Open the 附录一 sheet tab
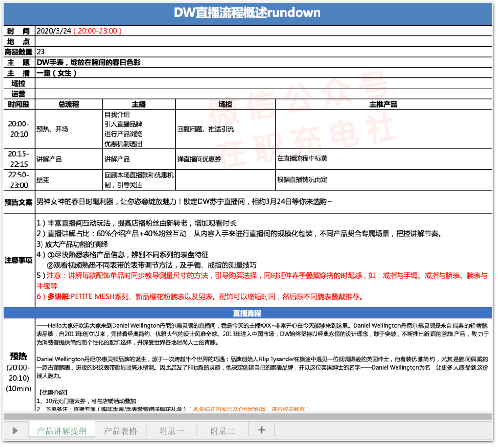 point(172,431)
